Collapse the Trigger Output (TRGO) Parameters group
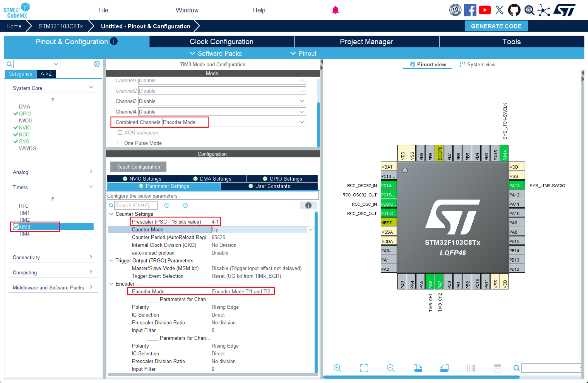The width and height of the screenshot is (588, 383). pyautogui.click(x=111, y=261)
